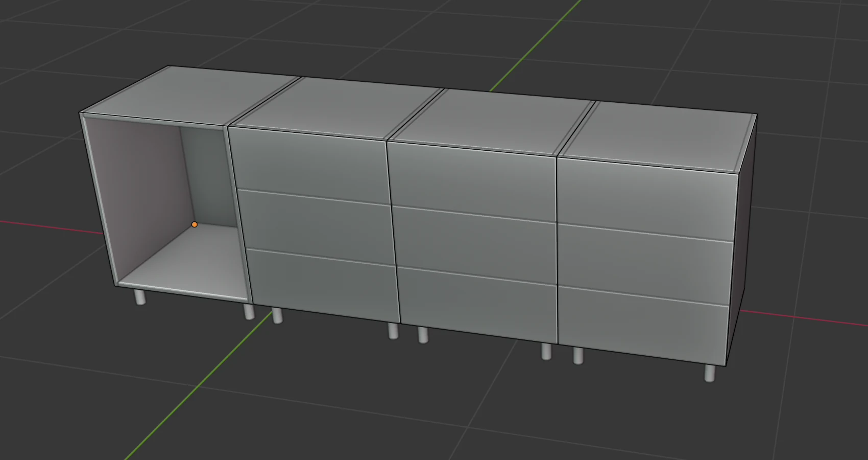Select the rightmost front cabinet leg

pos(710,373)
